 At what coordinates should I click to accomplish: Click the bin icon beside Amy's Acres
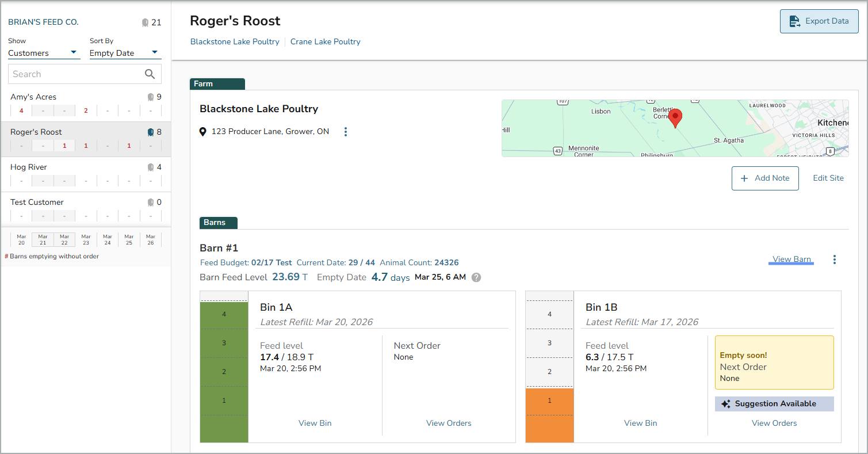(x=151, y=97)
